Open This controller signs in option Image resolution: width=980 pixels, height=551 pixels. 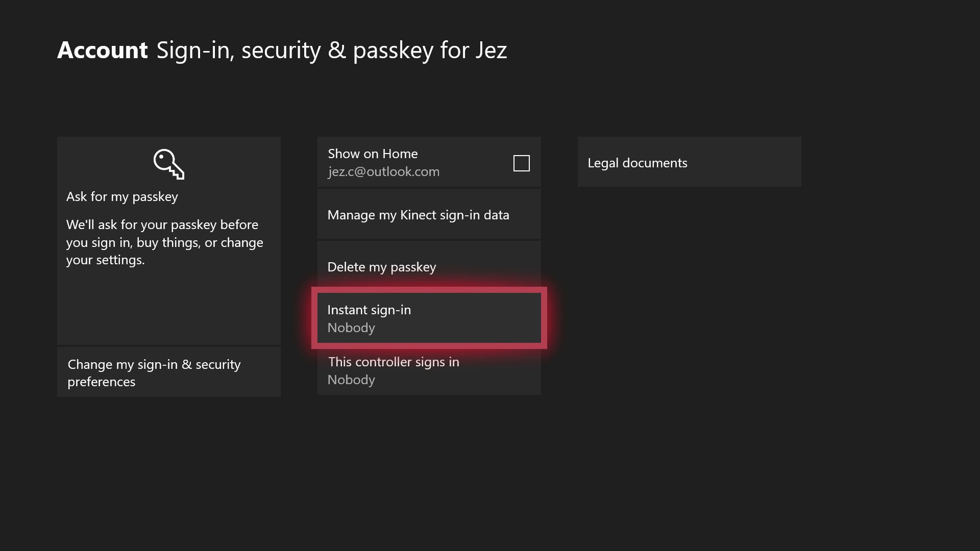tap(429, 371)
